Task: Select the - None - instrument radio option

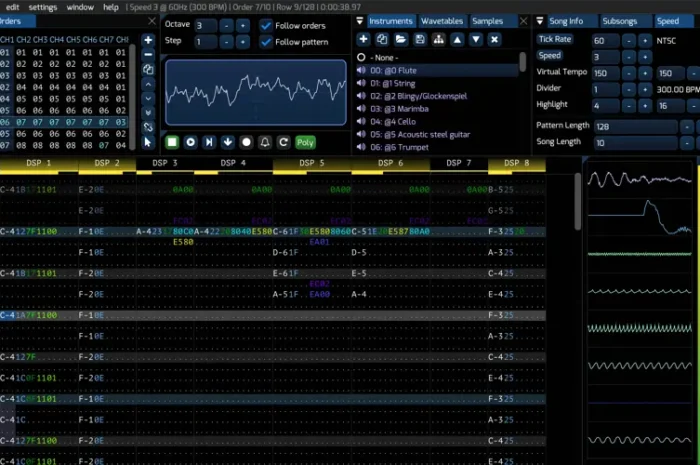Action: tap(361, 58)
